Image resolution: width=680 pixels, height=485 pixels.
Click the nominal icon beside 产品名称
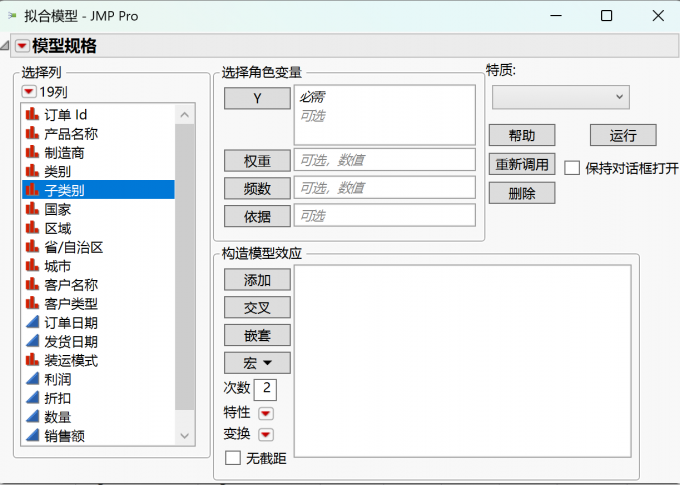tap(32, 133)
